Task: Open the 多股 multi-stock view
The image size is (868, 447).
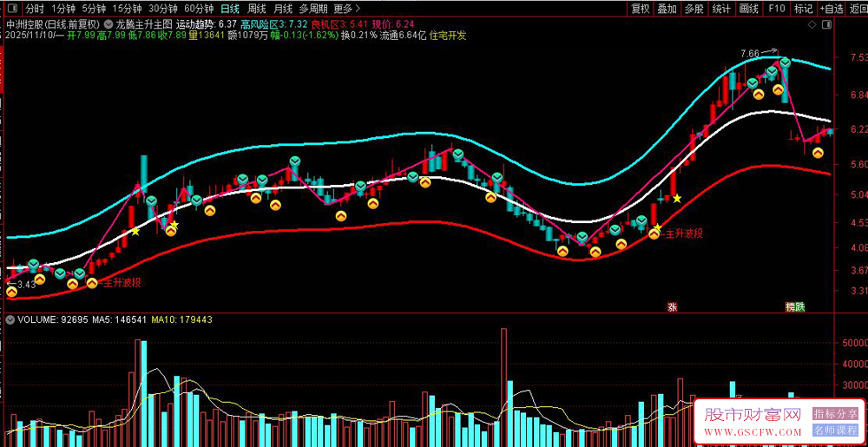Action: click(694, 9)
